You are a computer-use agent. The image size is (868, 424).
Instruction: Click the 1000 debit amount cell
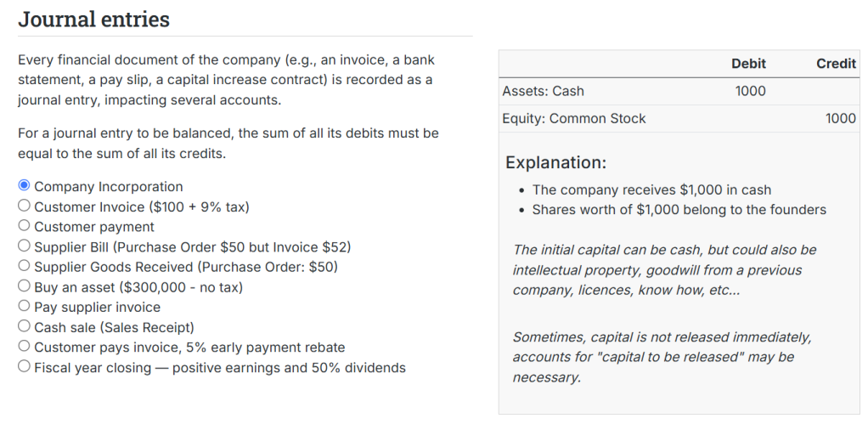pyautogui.click(x=750, y=91)
